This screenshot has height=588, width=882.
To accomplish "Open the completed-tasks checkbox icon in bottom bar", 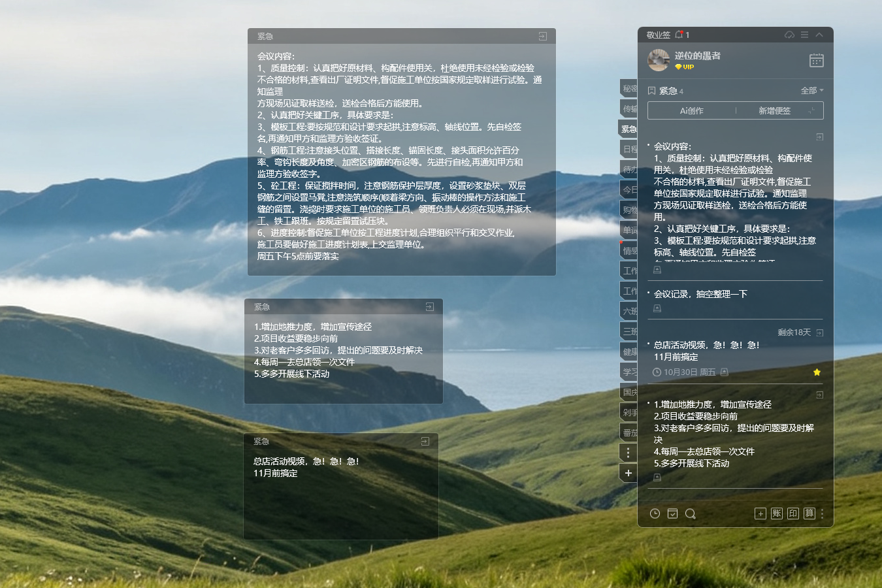I will click(x=672, y=514).
